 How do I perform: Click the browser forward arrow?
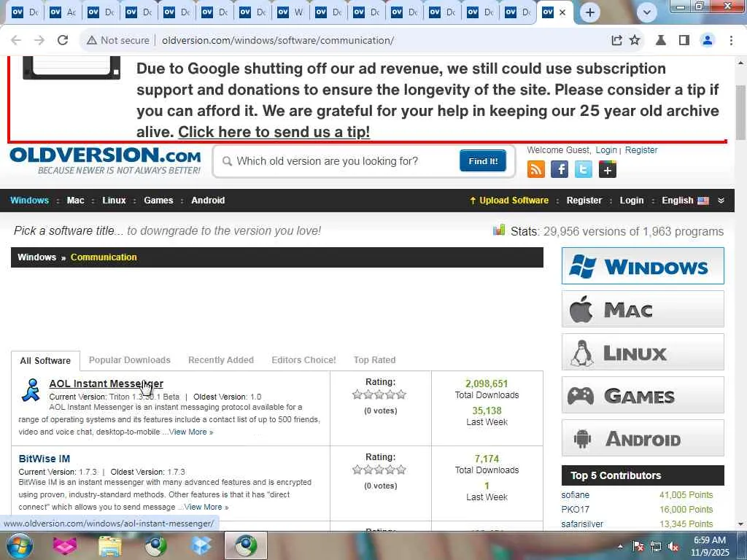click(39, 41)
